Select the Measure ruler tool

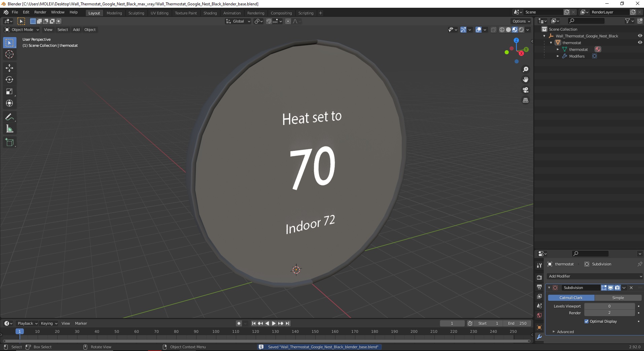coord(9,129)
